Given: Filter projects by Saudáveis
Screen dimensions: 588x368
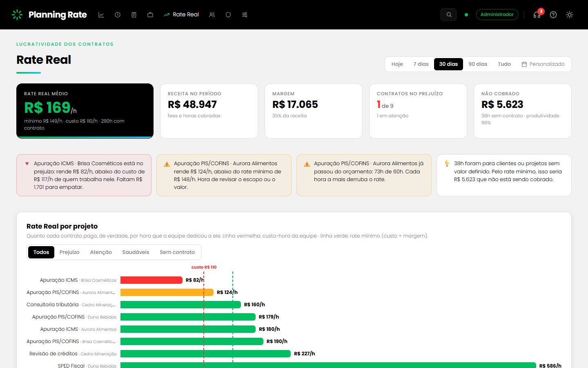Looking at the screenshot, I should click(136, 252).
